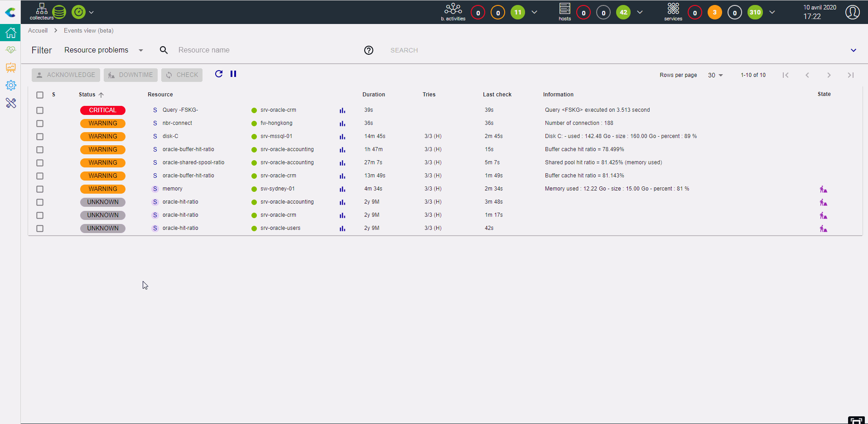Check the oracle-shared-spool-ratio row checkbox
The height and width of the screenshot is (424, 868).
[40, 163]
